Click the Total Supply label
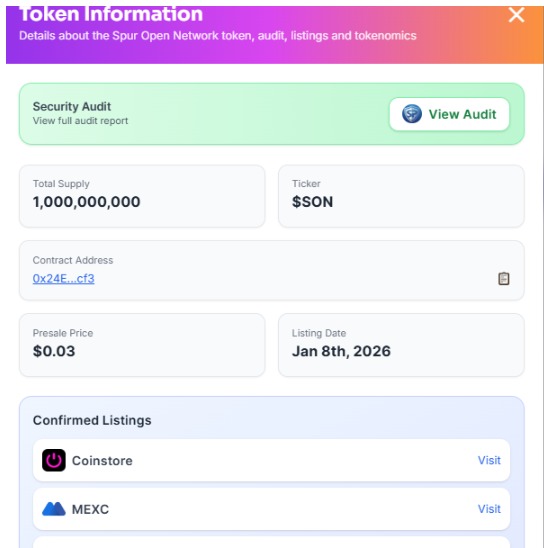The width and height of the screenshot is (544, 548). (61, 184)
